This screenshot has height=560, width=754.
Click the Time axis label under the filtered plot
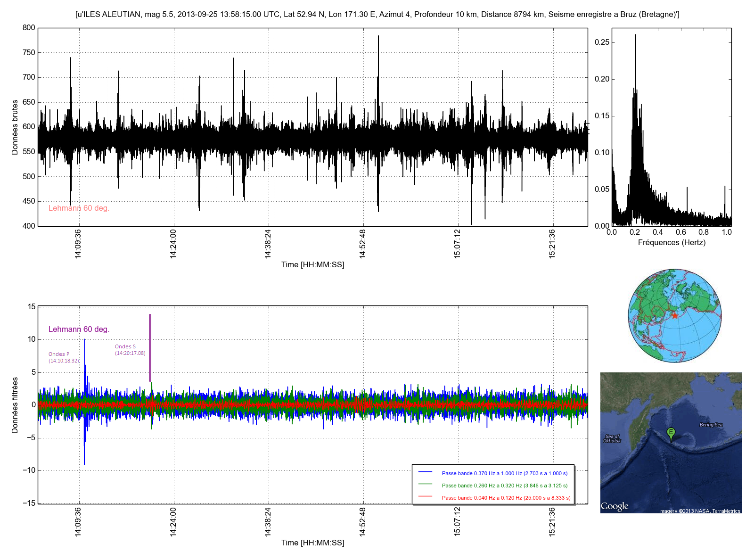312,543
